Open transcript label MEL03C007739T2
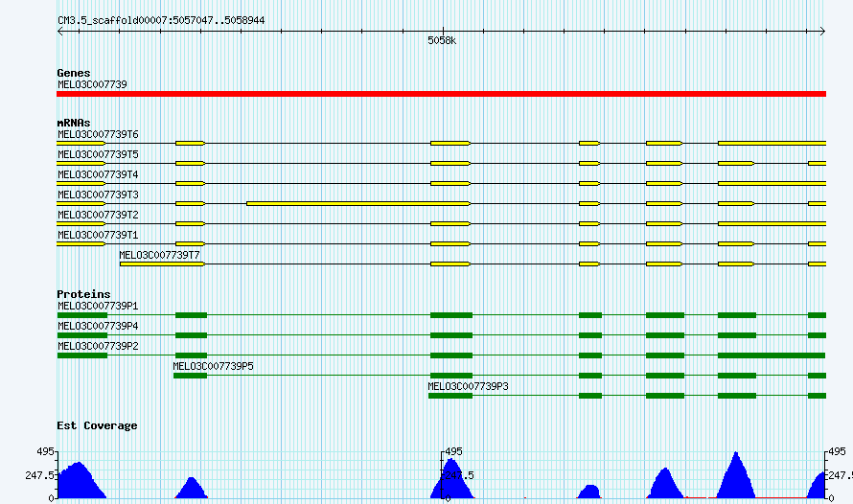The height and width of the screenshot is (504, 853). 98,215
